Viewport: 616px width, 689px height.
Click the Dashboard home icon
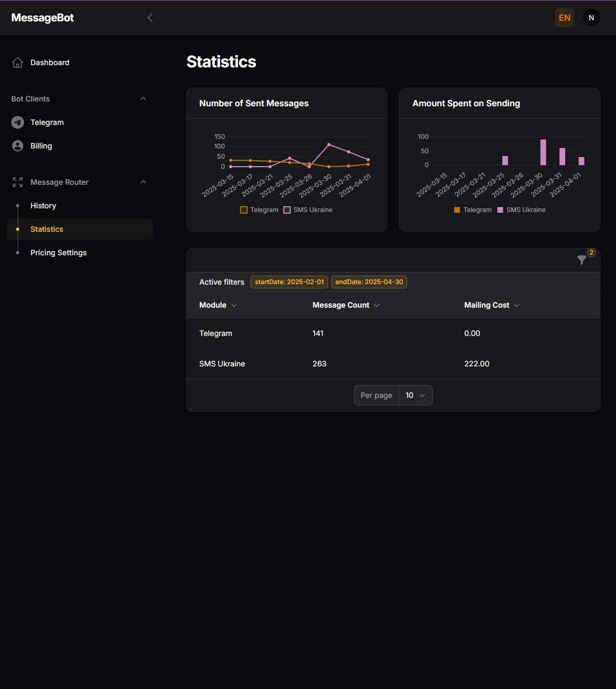18,62
